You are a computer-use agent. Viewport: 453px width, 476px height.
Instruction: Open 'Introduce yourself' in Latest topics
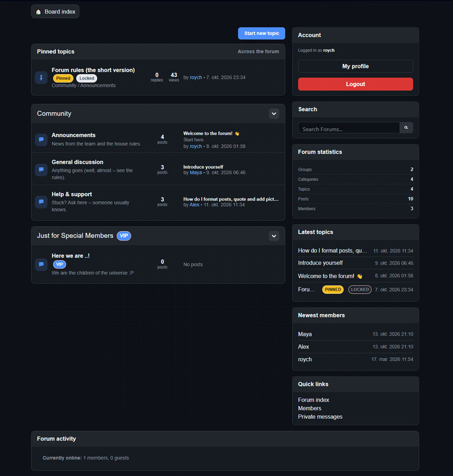tap(320, 263)
